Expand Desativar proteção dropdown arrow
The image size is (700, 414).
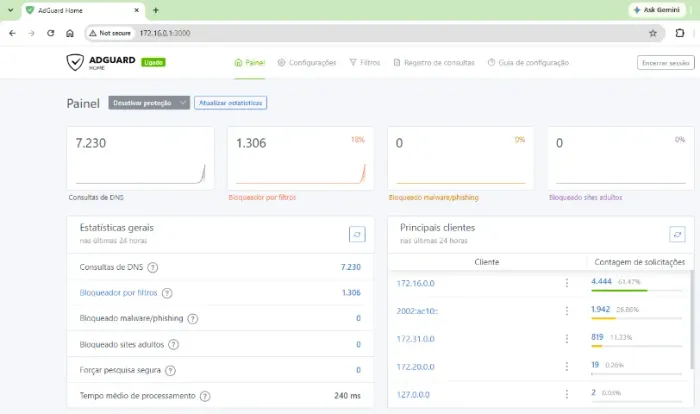(x=183, y=103)
